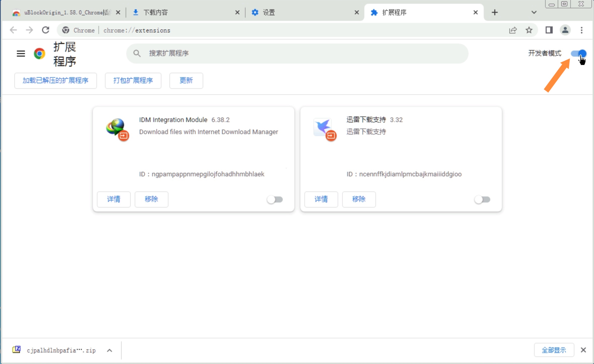Screen dimensions: 594x364
Task: Enable 迅雷下载支持 extension toggle
Action: coord(482,199)
